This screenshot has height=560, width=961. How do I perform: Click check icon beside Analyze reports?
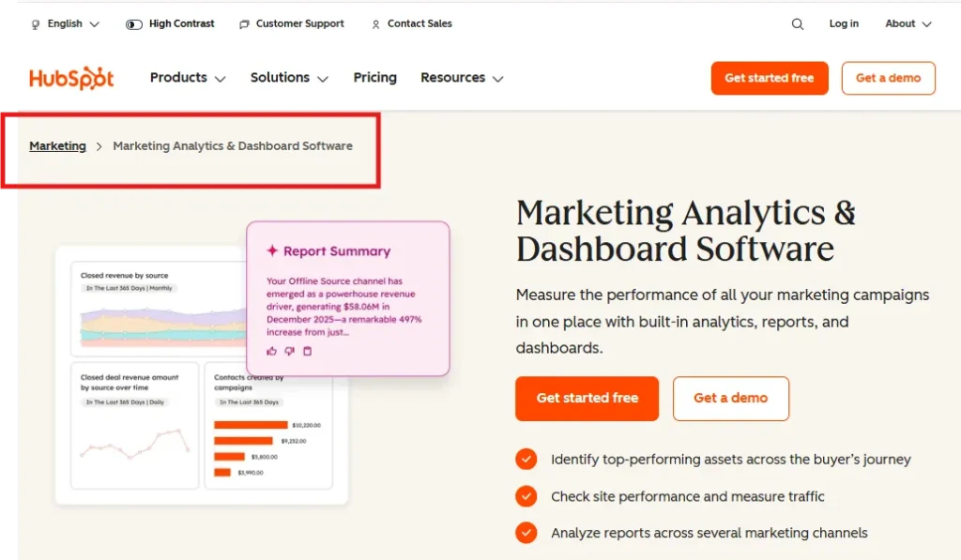click(526, 533)
